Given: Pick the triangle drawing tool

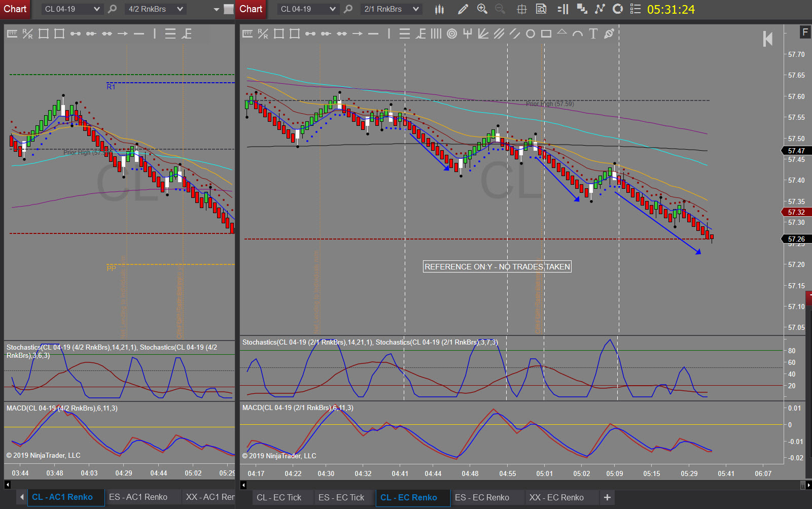Looking at the screenshot, I should click(x=562, y=32).
